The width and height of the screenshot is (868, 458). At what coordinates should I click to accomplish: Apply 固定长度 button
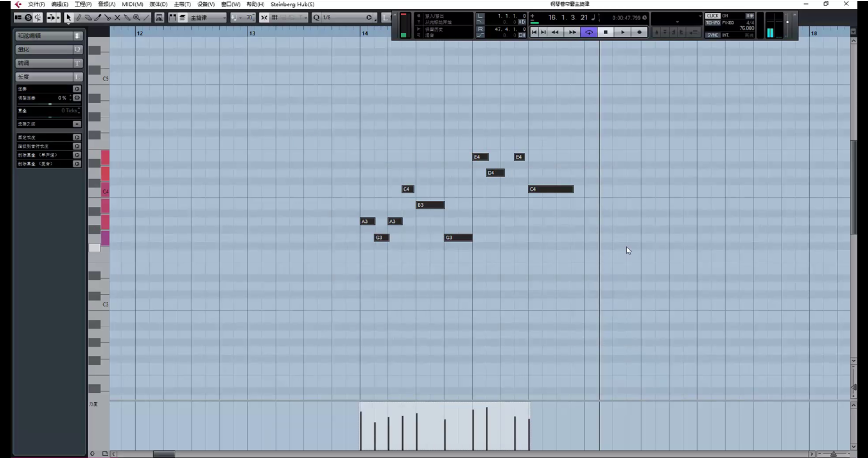pos(77,137)
